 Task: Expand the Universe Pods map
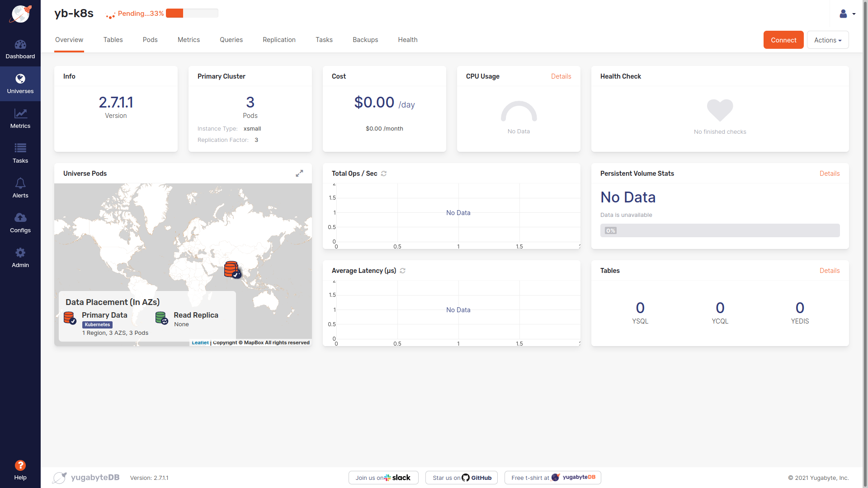(299, 174)
